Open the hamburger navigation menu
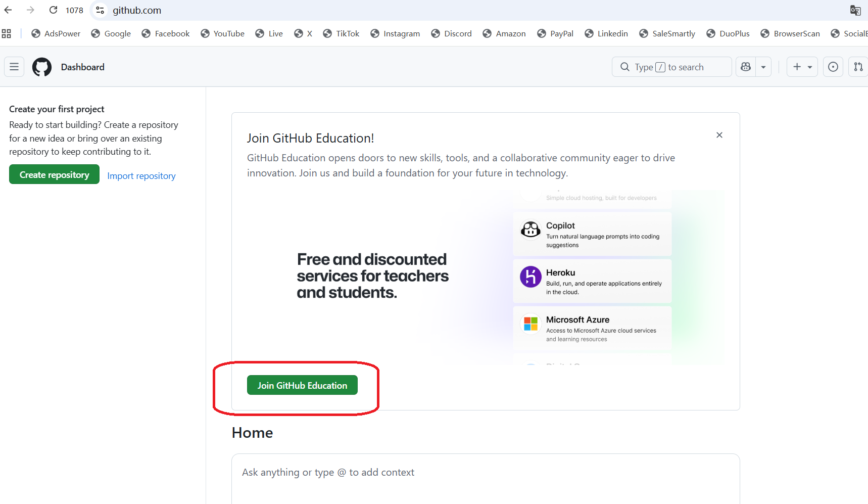This screenshot has height=504, width=868. pos(14,67)
